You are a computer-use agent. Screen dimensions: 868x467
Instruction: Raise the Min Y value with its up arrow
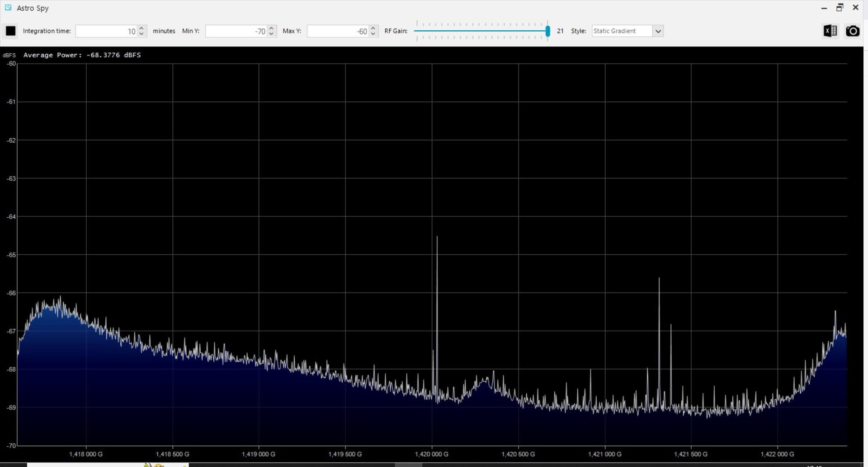tap(271, 28)
